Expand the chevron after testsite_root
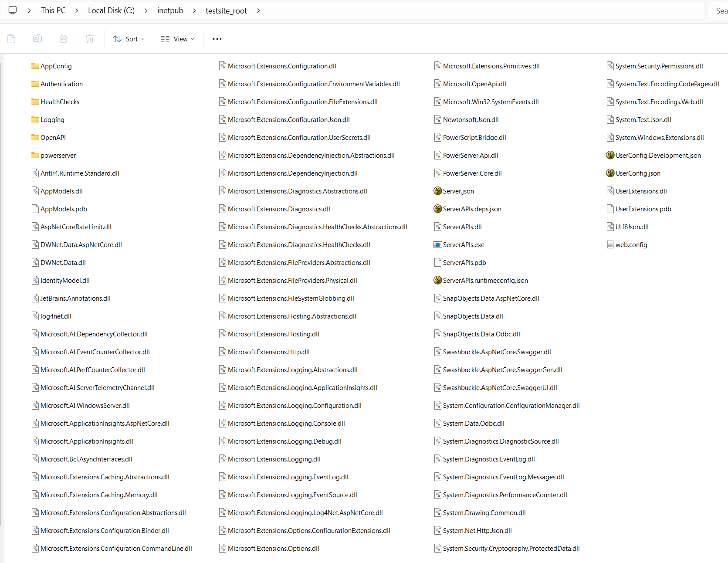 tap(258, 10)
